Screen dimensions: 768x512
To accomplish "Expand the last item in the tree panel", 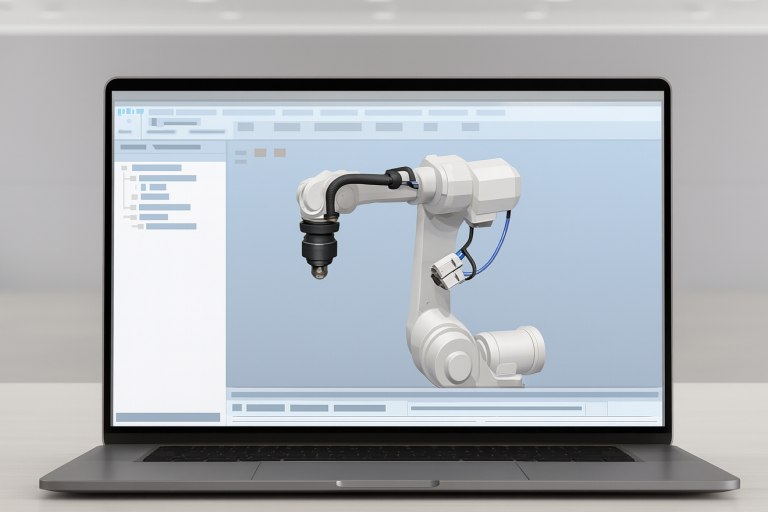I will pyautogui.click(x=139, y=226).
